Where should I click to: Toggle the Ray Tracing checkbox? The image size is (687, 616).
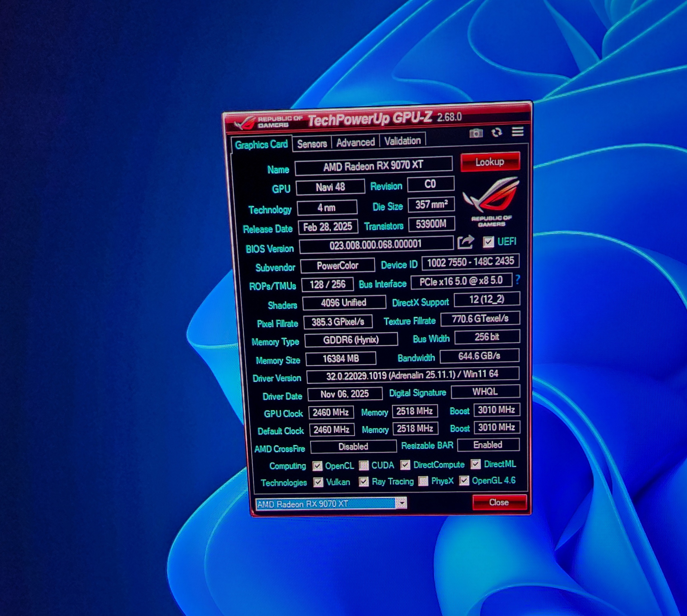364,482
